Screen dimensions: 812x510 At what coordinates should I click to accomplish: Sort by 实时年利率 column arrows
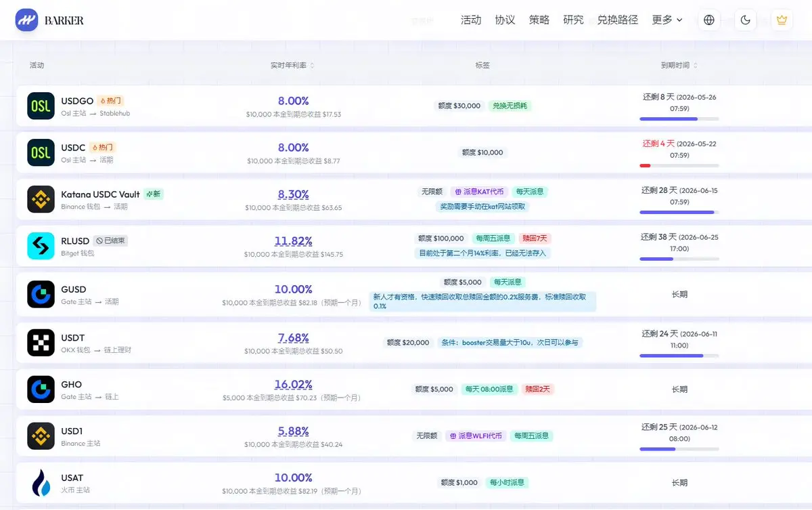coord(312,66)
